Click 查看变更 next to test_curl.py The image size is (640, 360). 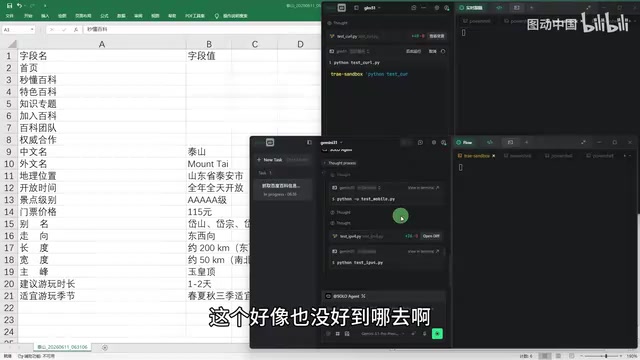click(436, 36)
